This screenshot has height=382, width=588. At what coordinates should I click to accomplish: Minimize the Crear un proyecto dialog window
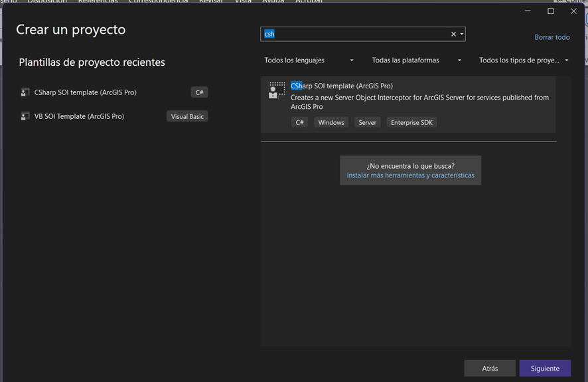[x=527, y=11]
